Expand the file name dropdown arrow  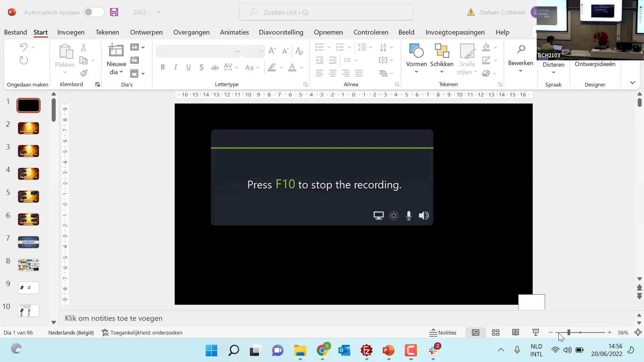(x=159, y=12)
